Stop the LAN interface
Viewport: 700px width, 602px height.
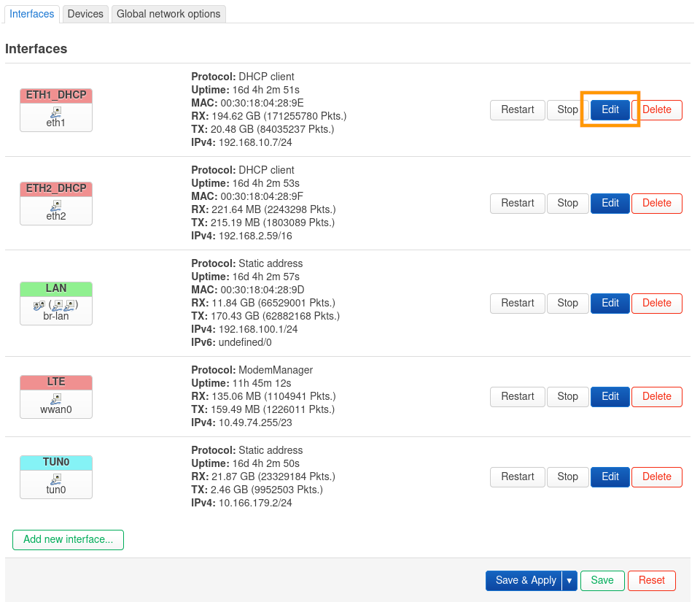(567, 303)
